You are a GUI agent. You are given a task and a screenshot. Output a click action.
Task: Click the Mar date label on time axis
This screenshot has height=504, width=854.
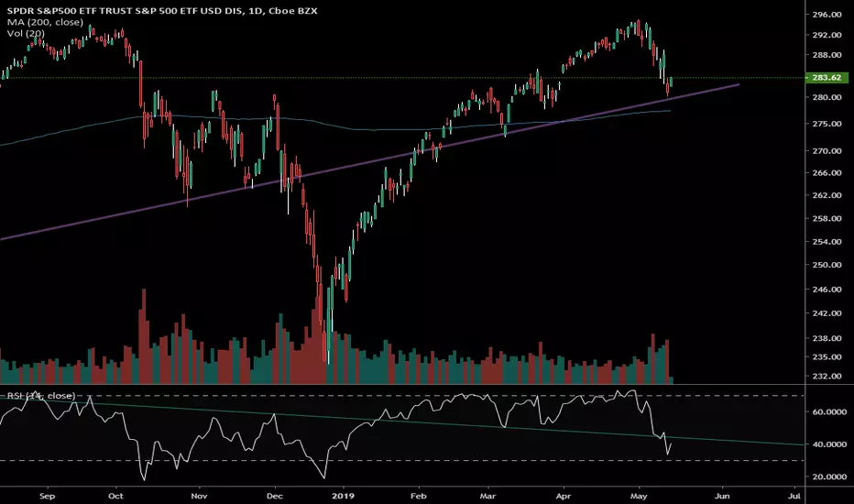pyautogui.click(x=487, y=496)
